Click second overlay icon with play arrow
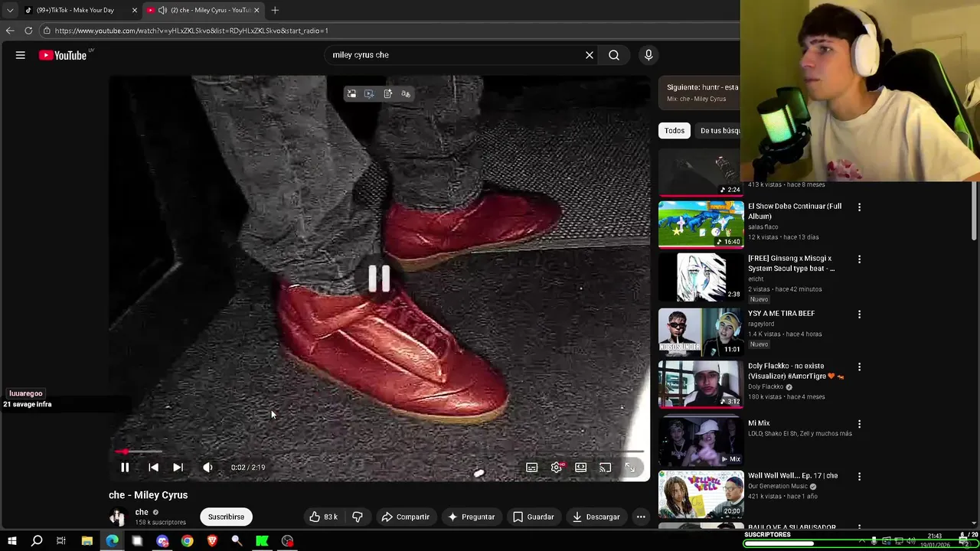Viewport: 980px width, 551px height. tap(369, 94)
